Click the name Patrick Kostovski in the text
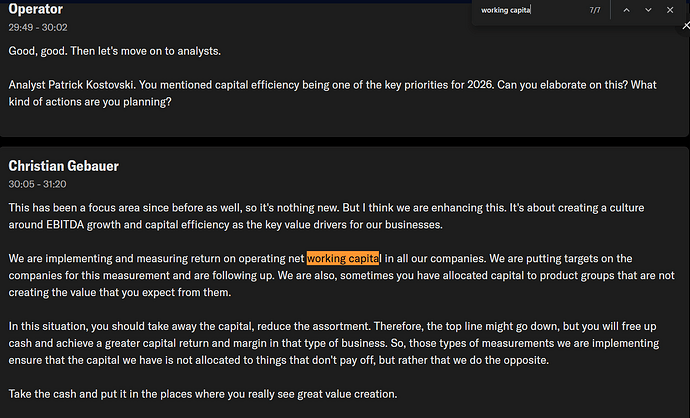This screenshot has width=690, height=418. pos(92,85)
